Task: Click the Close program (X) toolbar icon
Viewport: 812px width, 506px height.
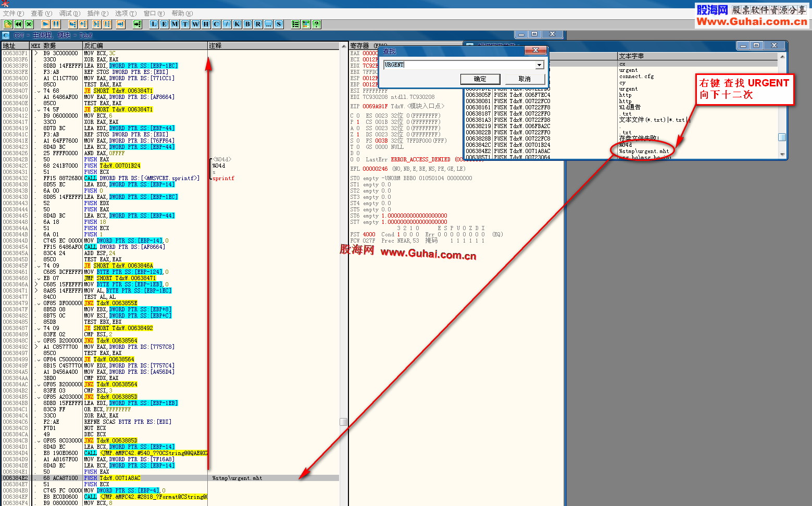Action: pyautogui.click(x=29, y=24)
